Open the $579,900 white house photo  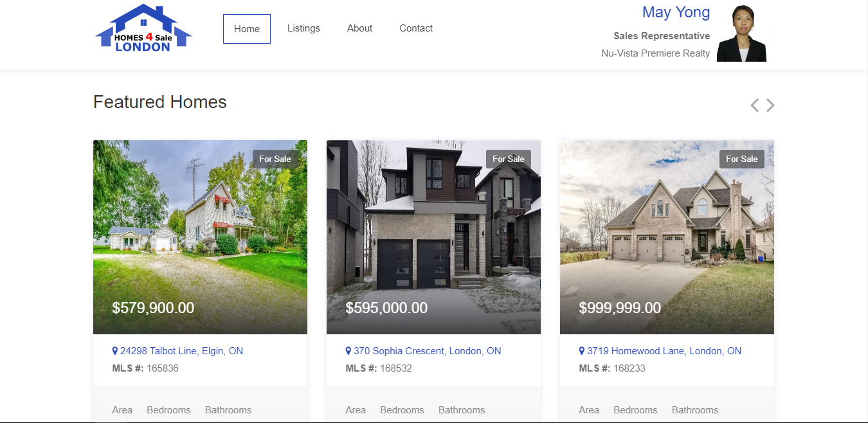200,237
